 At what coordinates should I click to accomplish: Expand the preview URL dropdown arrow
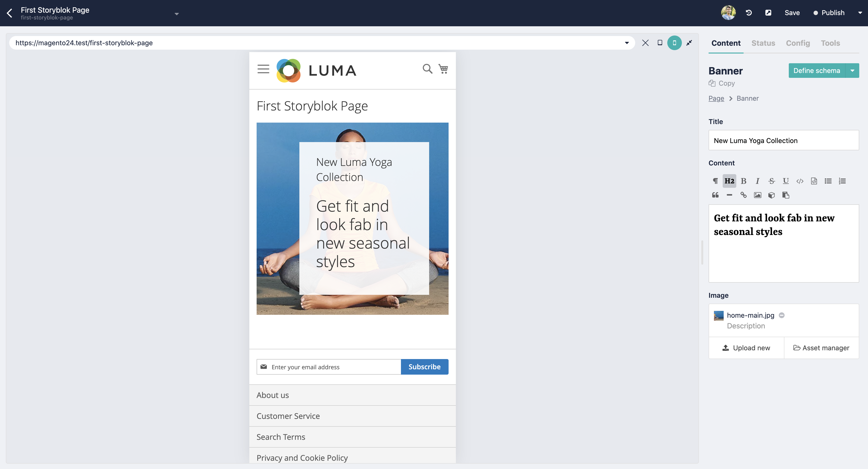tap(627, 43)
